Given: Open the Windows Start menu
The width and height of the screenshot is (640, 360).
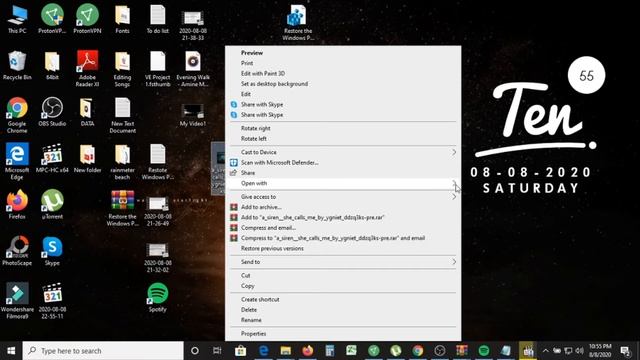Looking at the screenshot, I should click(x=11, y=351).
